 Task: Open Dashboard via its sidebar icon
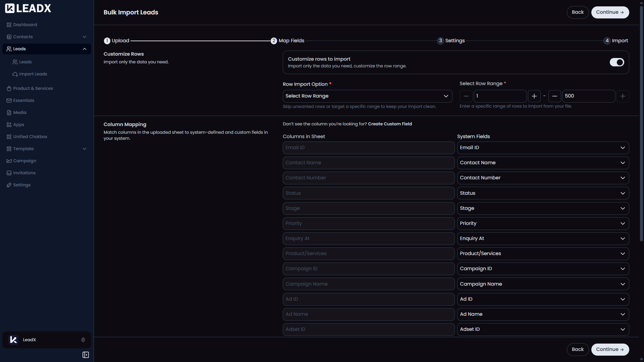[x=9, y=25]
